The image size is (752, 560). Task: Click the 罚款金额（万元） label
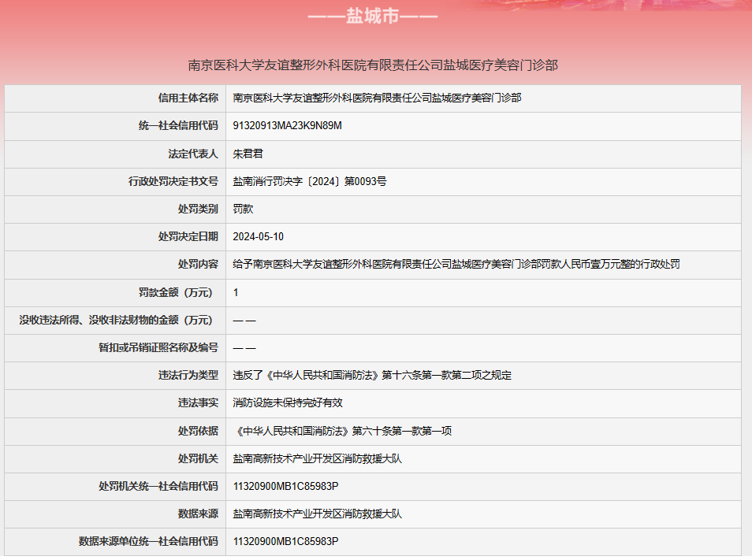(x=176, y=293)
